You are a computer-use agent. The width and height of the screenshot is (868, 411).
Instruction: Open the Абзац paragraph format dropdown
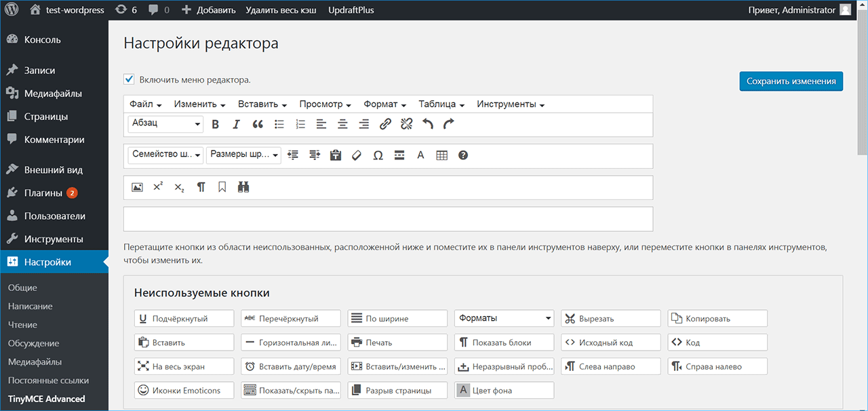pos(165,123)
